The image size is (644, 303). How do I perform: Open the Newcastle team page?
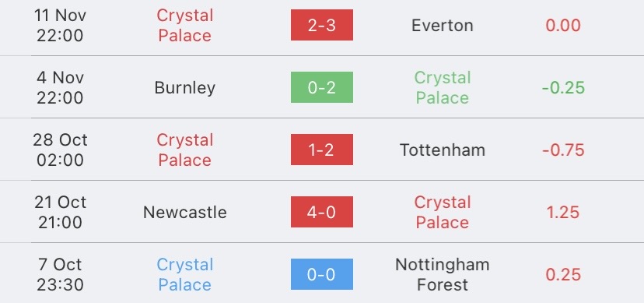pos(185,212)
